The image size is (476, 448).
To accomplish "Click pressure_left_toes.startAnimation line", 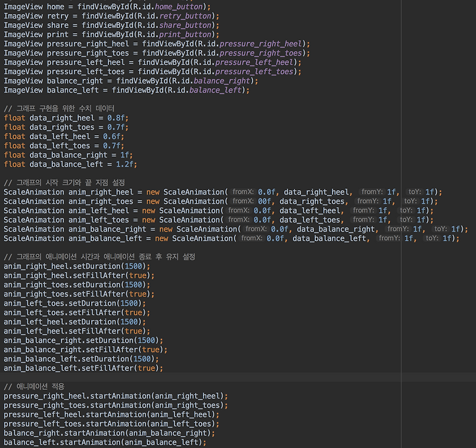I will (112, 424).
